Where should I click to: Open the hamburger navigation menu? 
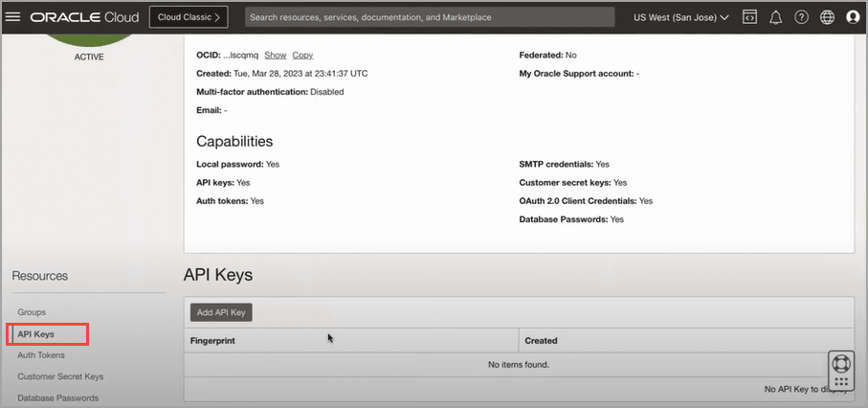[x=13, y=17]
